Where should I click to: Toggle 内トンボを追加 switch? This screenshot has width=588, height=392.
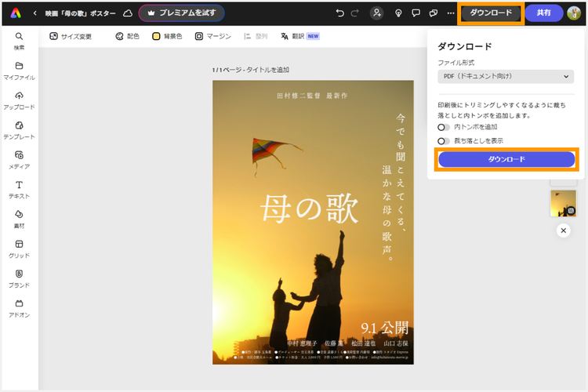tap(443, 127)
